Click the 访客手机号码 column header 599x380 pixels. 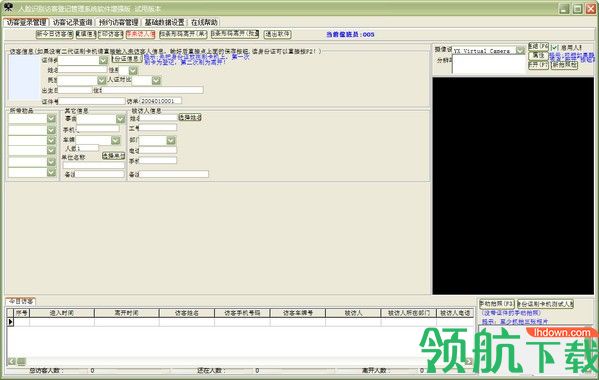click(242, 313)
